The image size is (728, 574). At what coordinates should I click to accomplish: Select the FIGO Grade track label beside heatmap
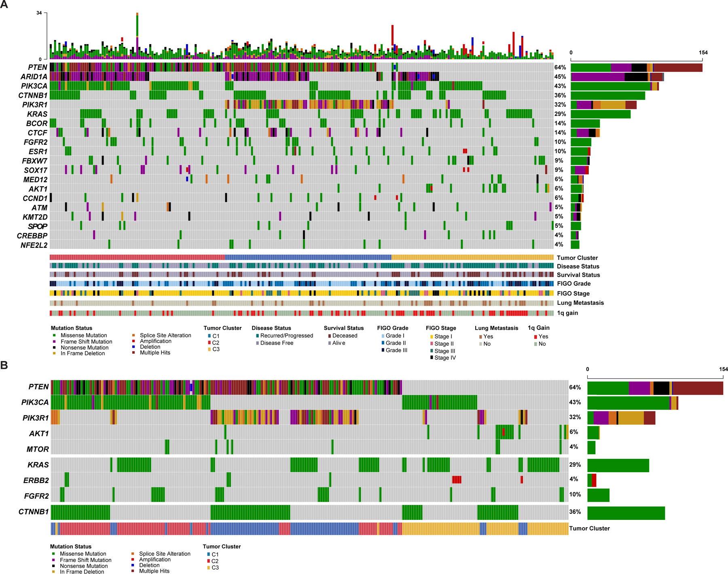click(x=574, y=284)
